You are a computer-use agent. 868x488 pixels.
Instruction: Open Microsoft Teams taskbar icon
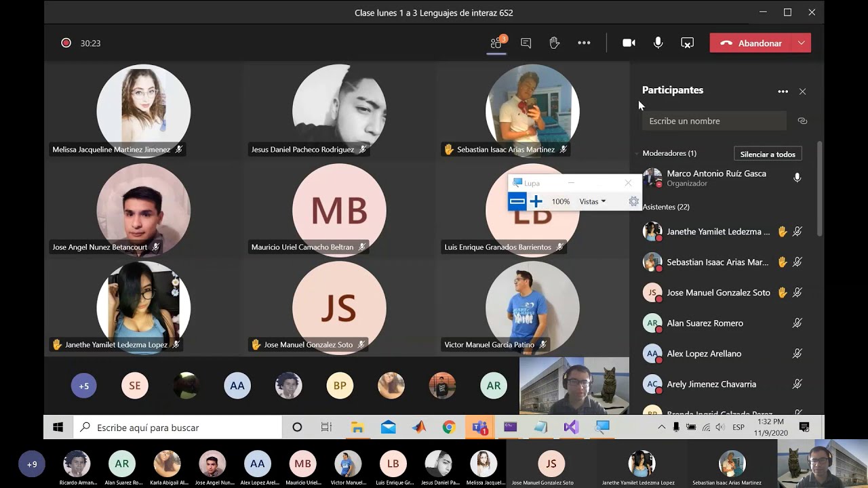[x=480, y=427]
